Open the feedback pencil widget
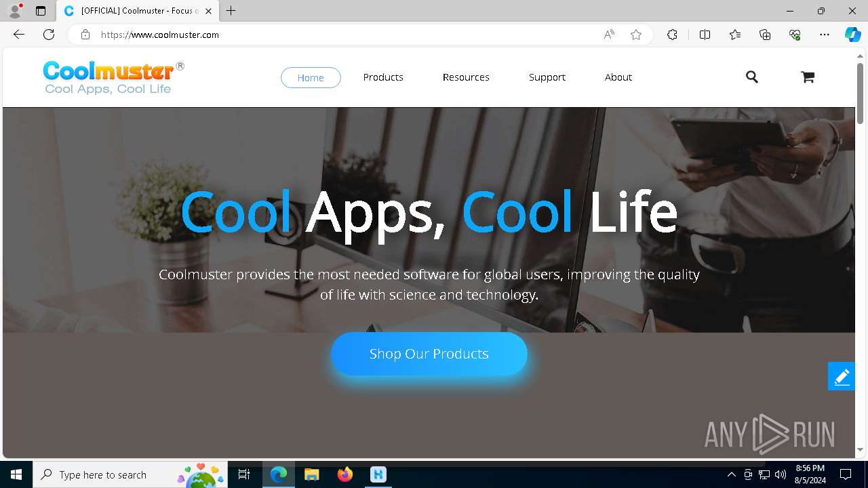This screenshot has width=868, height=488. 842,376
